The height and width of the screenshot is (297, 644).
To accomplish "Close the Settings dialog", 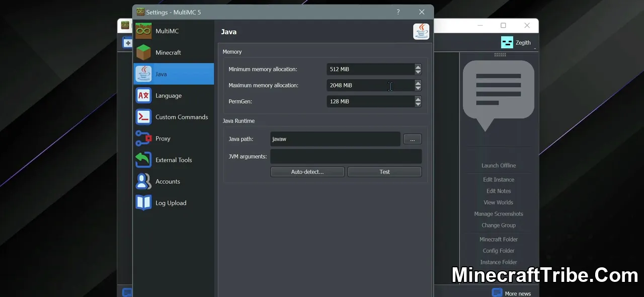I will 422,12.
